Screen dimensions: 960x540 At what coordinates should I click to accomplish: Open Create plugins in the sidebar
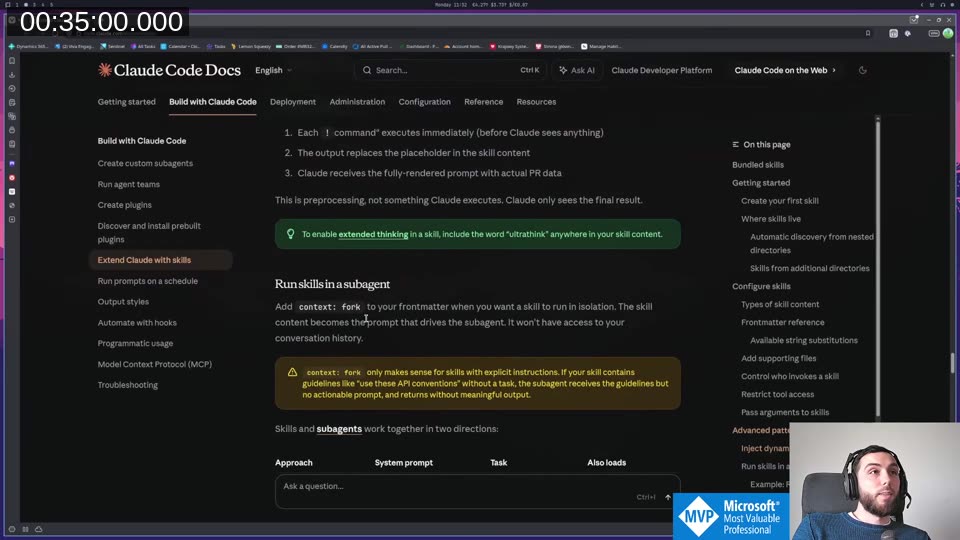point(124,205)
